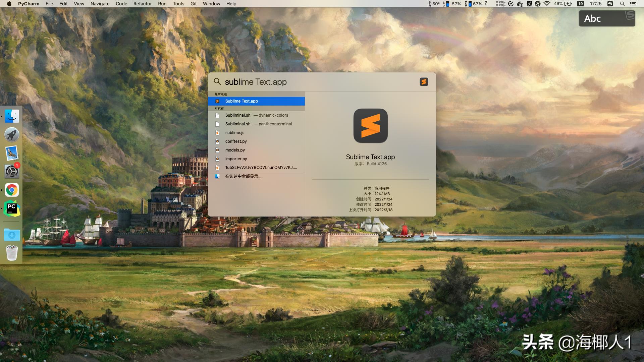Click inside the Spotlight search field
The image size is (644, 362).
click(x=302, y=82)
